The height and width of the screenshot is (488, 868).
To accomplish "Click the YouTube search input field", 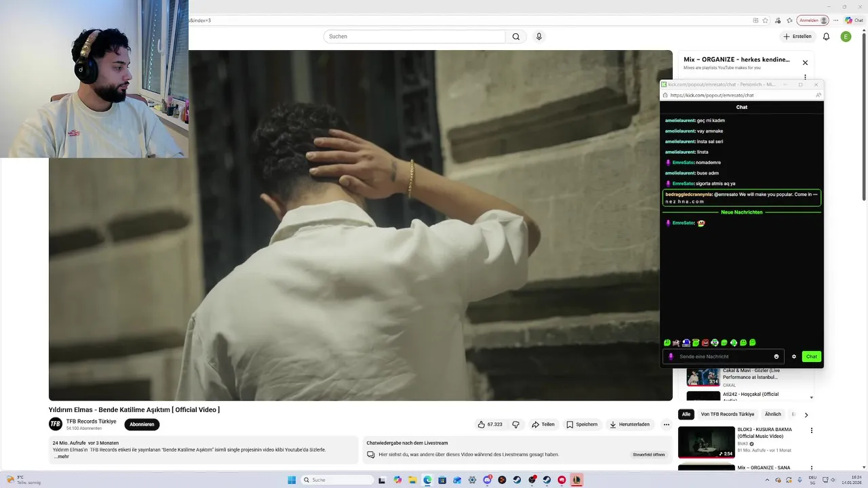I will [x=414, y=37].
